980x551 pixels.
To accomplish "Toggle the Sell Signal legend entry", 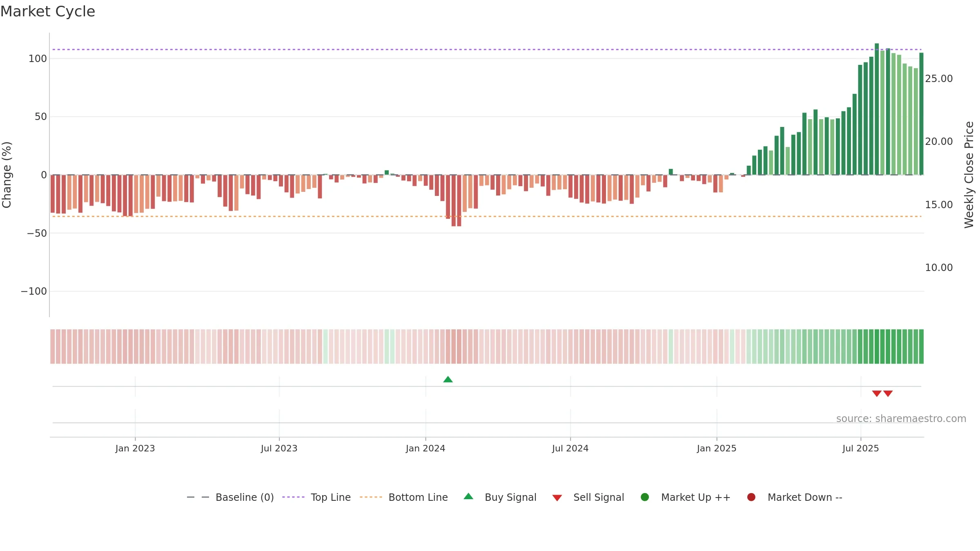I will 588,497.
